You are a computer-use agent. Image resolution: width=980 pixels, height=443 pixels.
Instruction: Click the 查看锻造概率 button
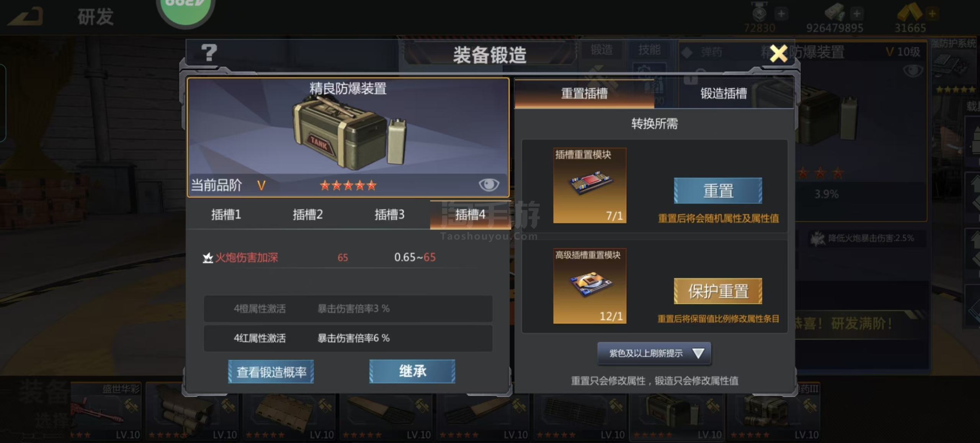point(271,371)
